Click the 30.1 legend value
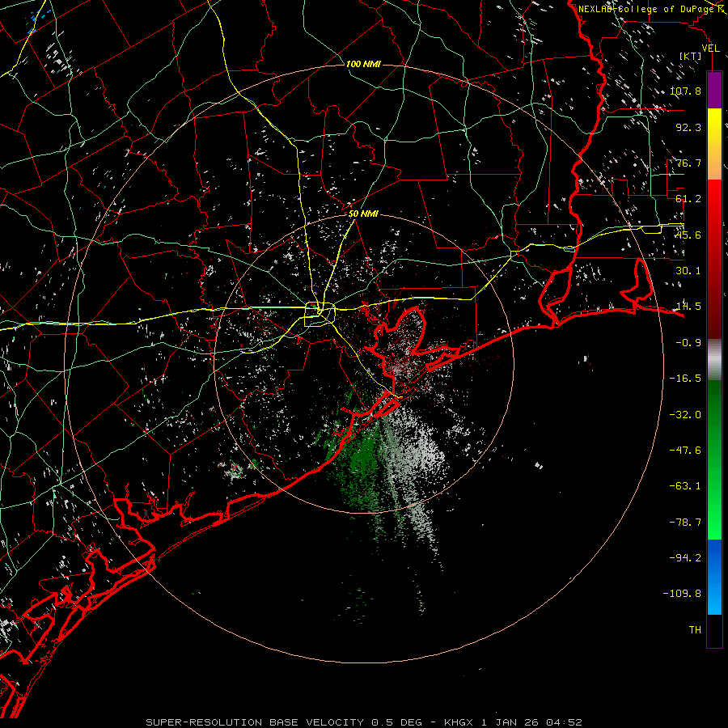The height and width of the screenshot is (728, 728). click(x=688, y=271)
